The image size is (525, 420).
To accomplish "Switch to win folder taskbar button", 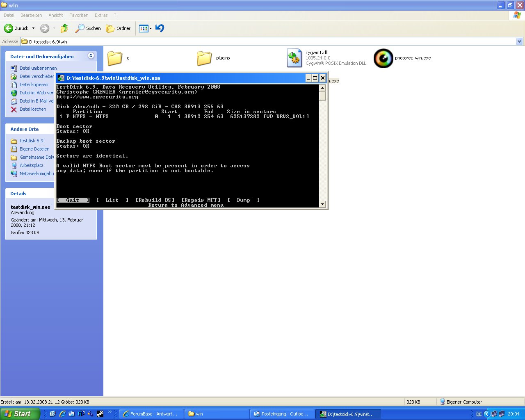I will coord(217,414).
